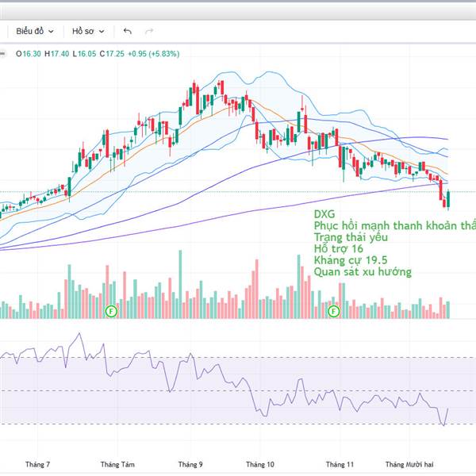Click the Tháng 9 time axis label

pos(190,464)
